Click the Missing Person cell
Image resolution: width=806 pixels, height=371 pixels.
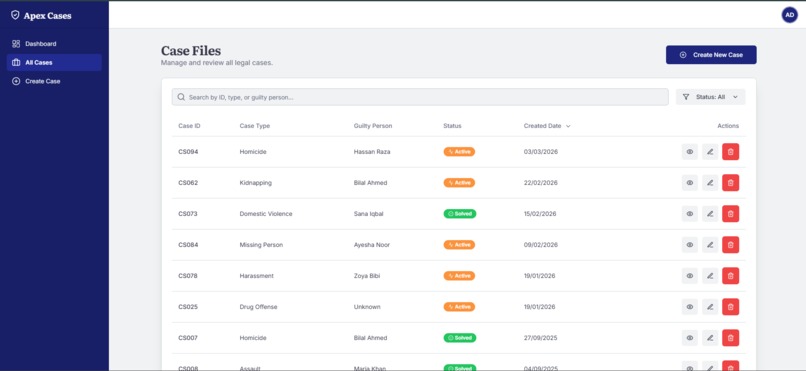pos(261,245)
